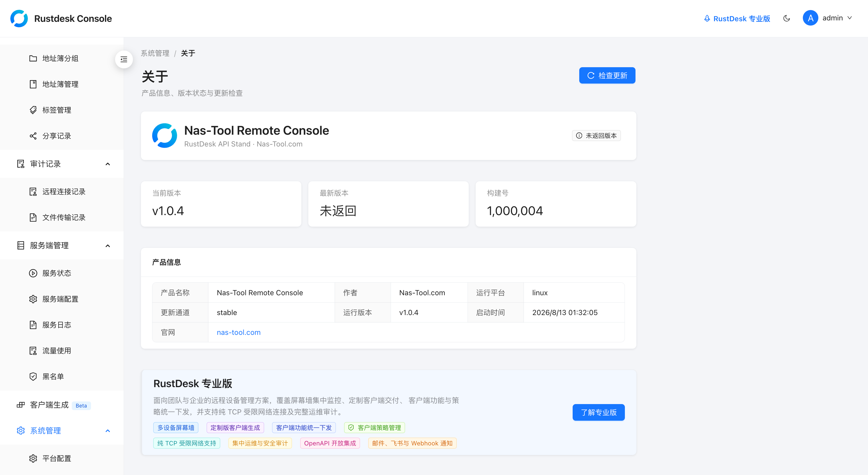Click the share icon for 分享记录
868x475 pixels.
click(33, 136)
